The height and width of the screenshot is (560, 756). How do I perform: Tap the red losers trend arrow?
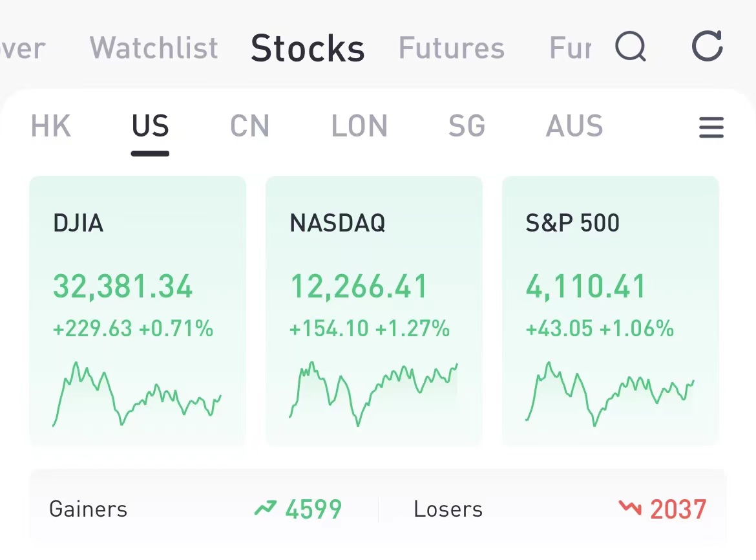coord(630,508)
